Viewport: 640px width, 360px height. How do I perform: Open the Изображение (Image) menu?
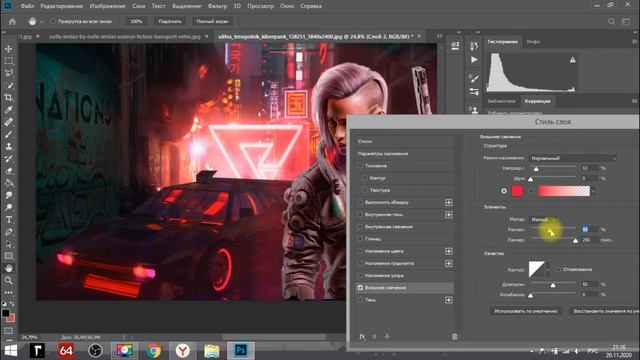coord(107,6)
